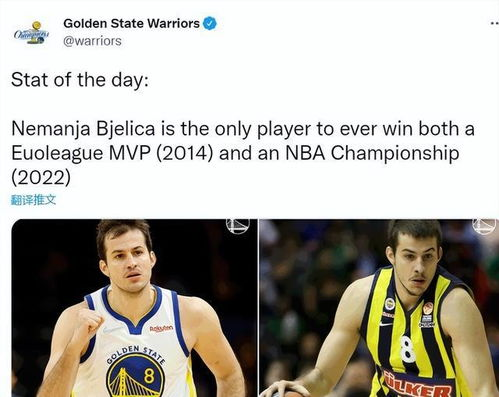Viewport: 499px width, 397px height.
Task: Click the Golden State bridge jersey logo
Action: click(x=136, y=371)
